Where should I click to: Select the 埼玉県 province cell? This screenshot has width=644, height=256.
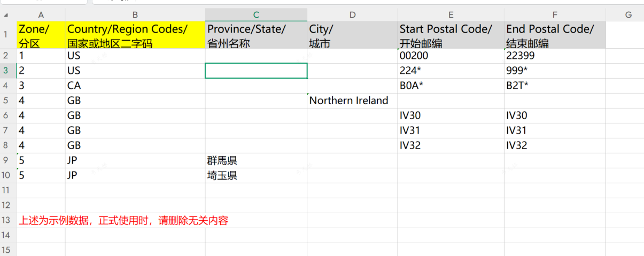pos(256,175)
